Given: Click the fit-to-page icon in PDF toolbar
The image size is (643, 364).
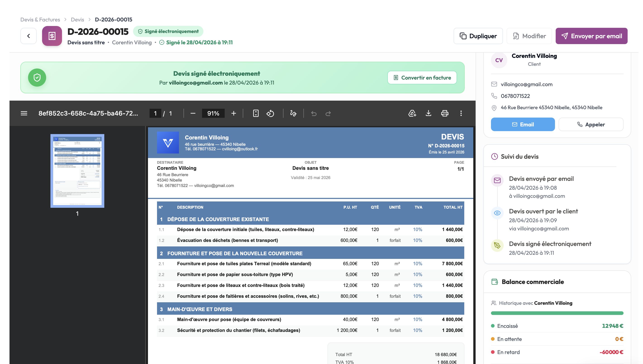Looking at the screenshot, I should 256,113.
